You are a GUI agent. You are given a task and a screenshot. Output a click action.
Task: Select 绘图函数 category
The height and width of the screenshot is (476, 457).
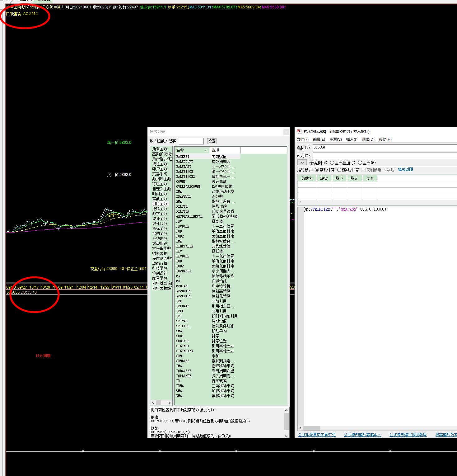[160, 234]
